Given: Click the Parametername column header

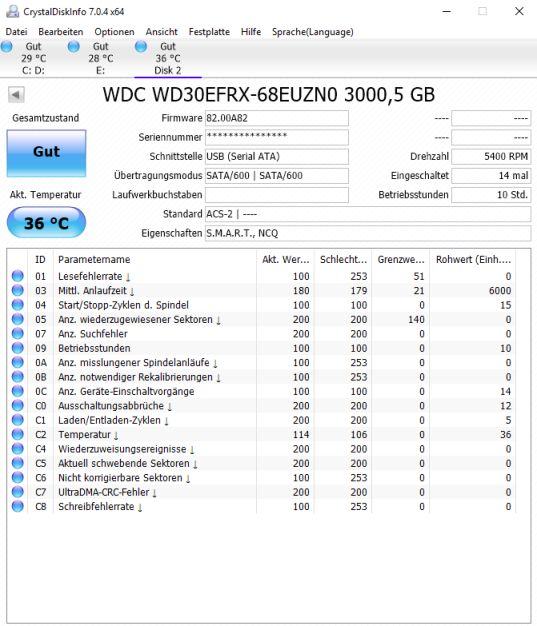Looking at the screenshot, I should tap(155, 260).
